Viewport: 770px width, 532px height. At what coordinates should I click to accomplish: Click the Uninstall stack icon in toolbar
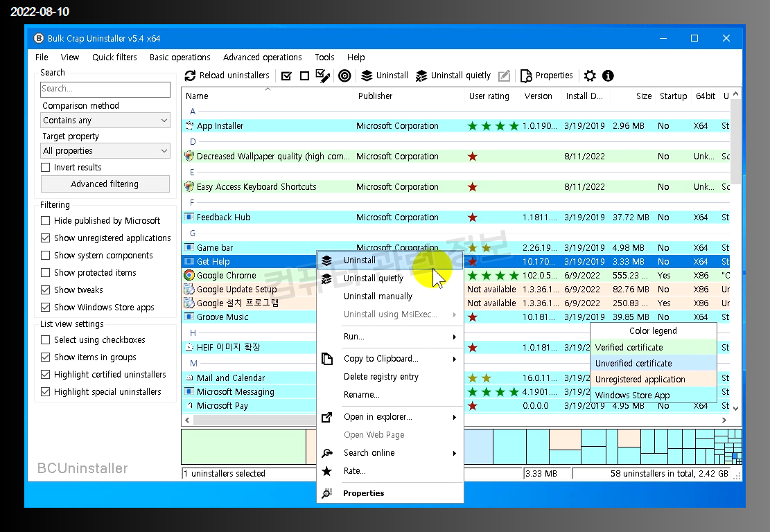367,76
